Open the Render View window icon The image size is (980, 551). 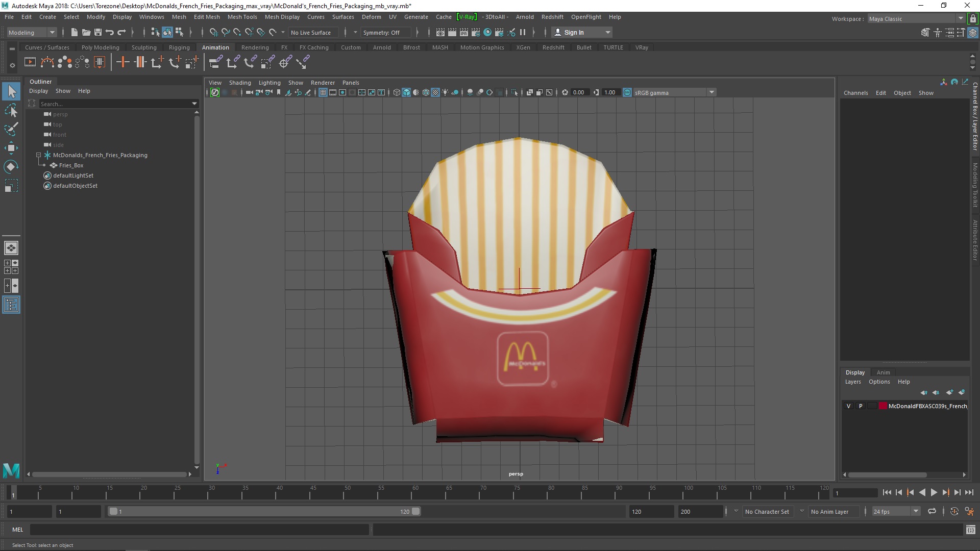[x=440, y=32]
